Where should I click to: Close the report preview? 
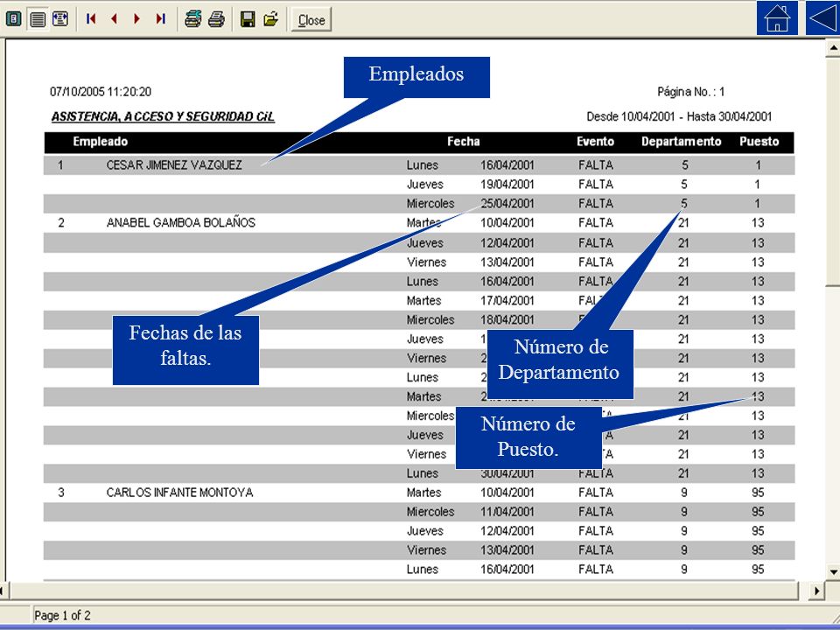click(x=311, y=20)
